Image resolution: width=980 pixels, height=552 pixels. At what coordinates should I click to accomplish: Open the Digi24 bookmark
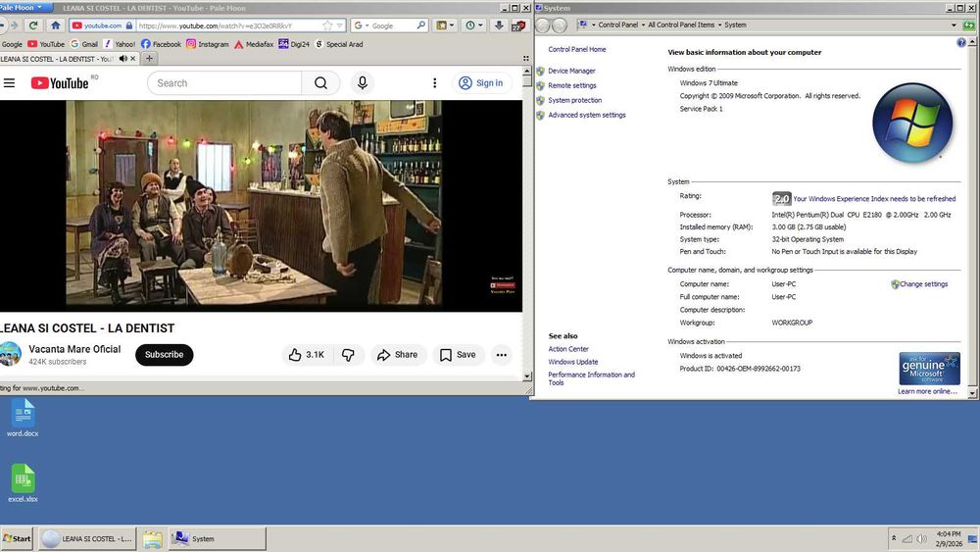point(294,44)
